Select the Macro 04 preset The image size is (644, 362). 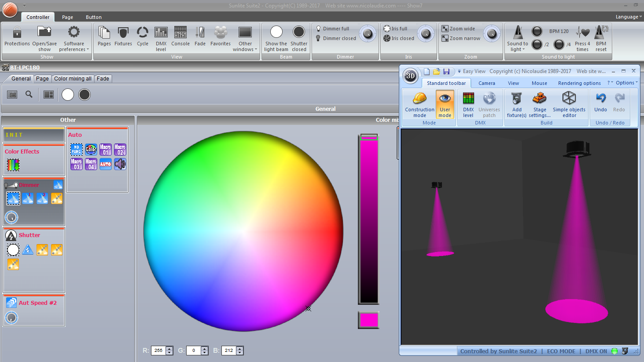click(91, 164)
